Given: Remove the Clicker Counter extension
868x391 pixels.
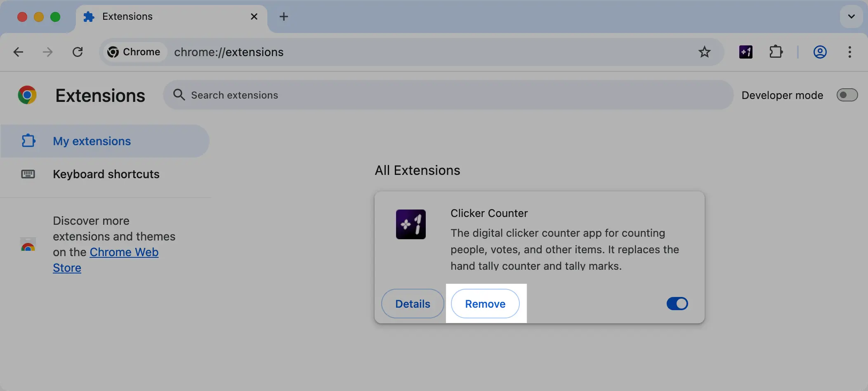Looking at the screenshot, I should pos(485,304).
